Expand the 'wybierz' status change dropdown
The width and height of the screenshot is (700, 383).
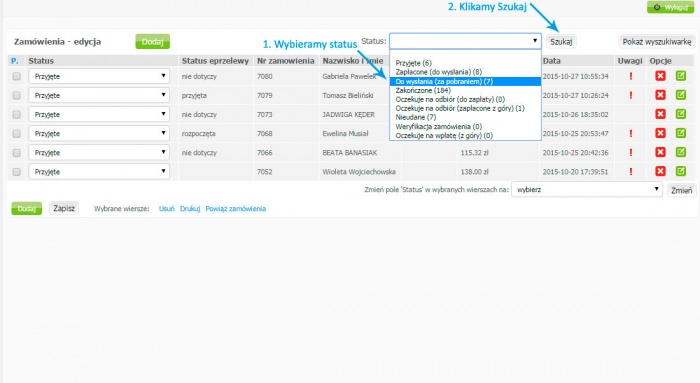click(587, 189)
